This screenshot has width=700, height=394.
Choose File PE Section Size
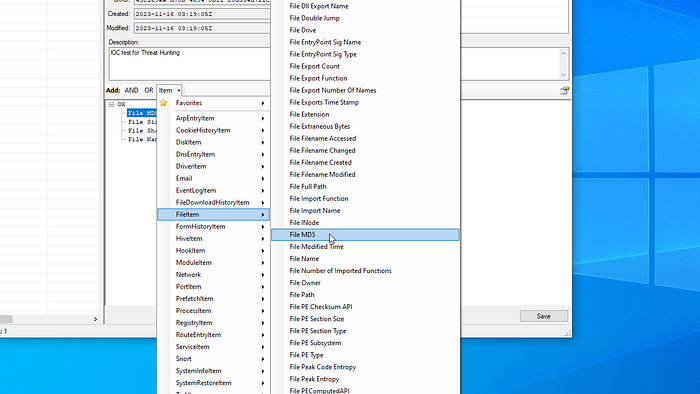click(x=365, y=319)
